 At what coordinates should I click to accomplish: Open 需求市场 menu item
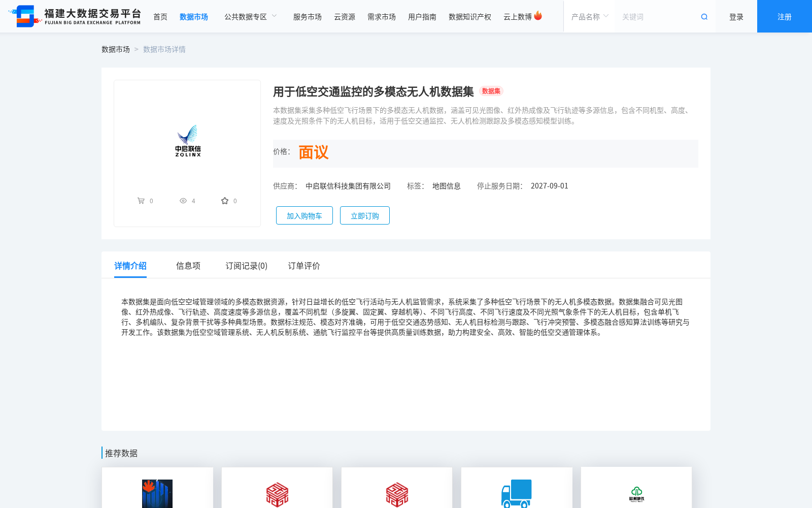pos(382,17)
